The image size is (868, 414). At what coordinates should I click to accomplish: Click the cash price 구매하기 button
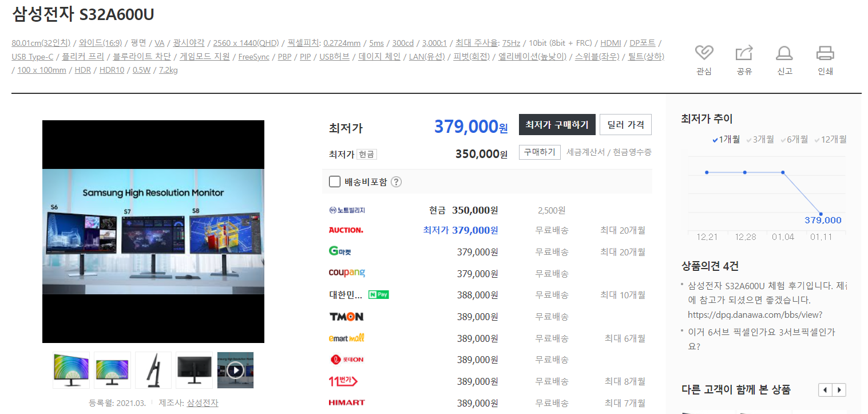540,152
